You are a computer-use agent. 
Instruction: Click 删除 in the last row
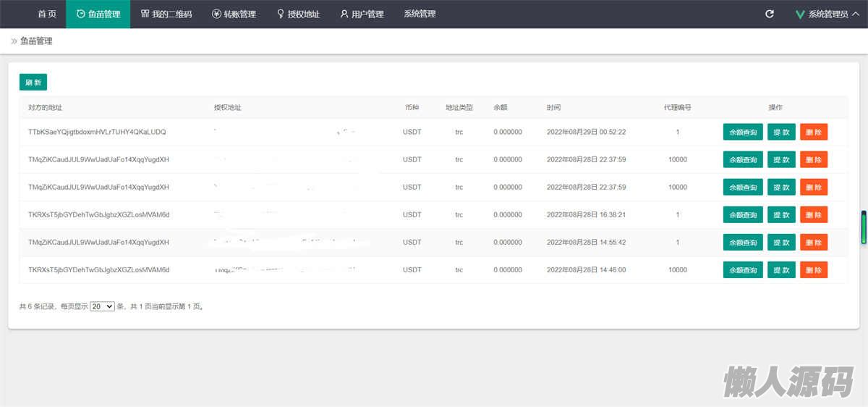814,270
